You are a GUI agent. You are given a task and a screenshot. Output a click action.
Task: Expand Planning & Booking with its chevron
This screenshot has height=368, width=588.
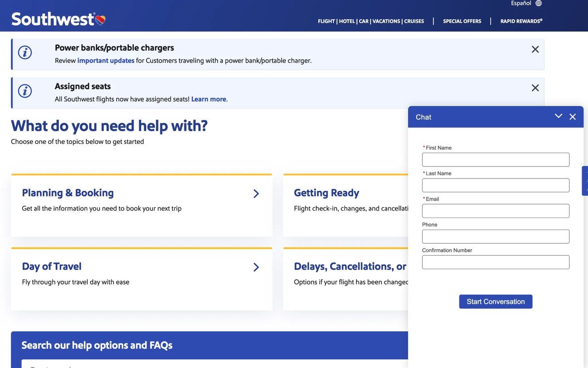[x=256, y=194]
